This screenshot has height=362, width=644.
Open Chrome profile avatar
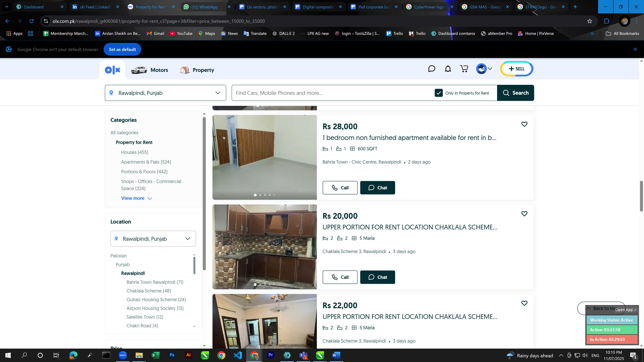(625, 21)
